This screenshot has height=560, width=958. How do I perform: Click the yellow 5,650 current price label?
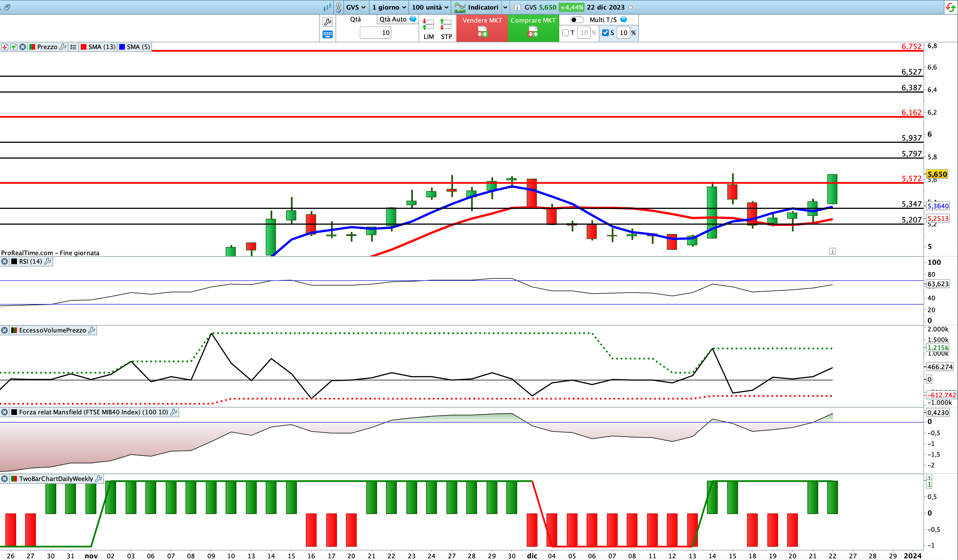click(937, 174)
